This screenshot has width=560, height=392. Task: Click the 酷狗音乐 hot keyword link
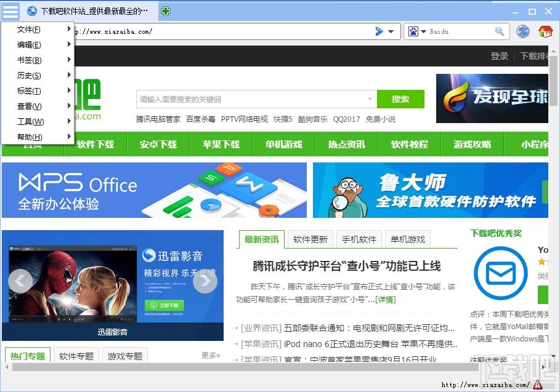point(313,119)
